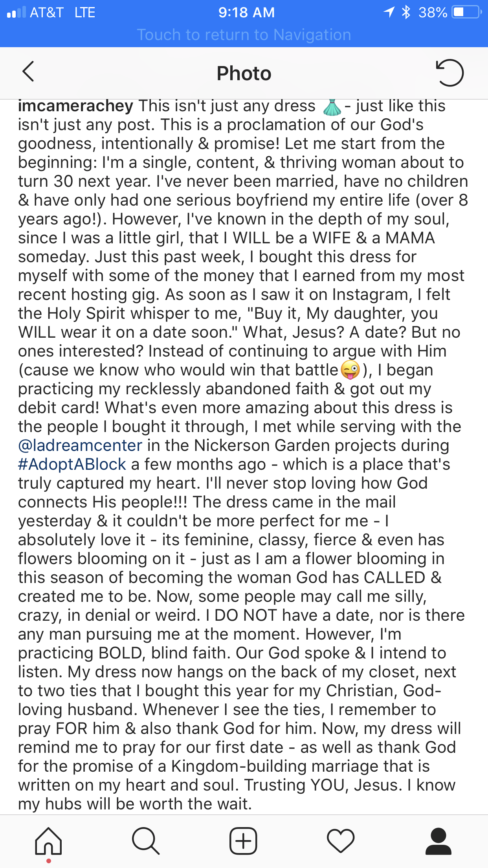Tap the battery icon in status bar
Screen dimensions: 488x868
point(466,13)
